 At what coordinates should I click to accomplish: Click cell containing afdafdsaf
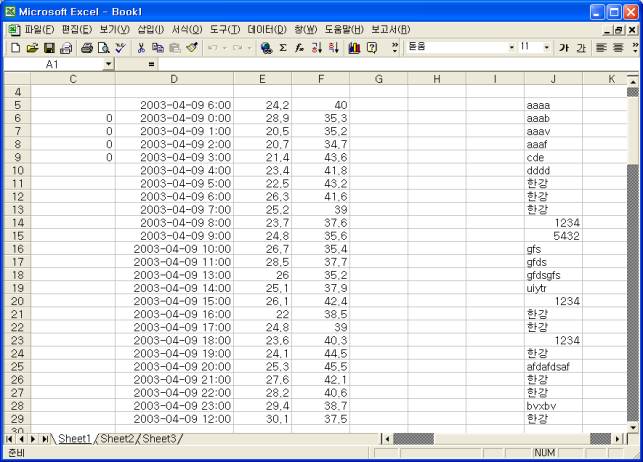coord(552,366)
